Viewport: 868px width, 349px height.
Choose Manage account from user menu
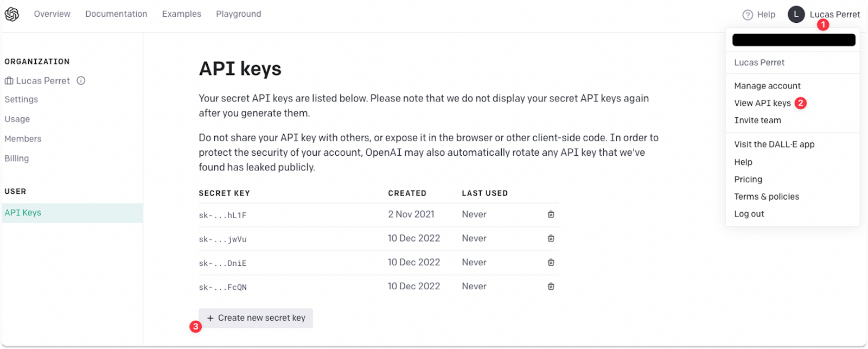tap(767, 86)
